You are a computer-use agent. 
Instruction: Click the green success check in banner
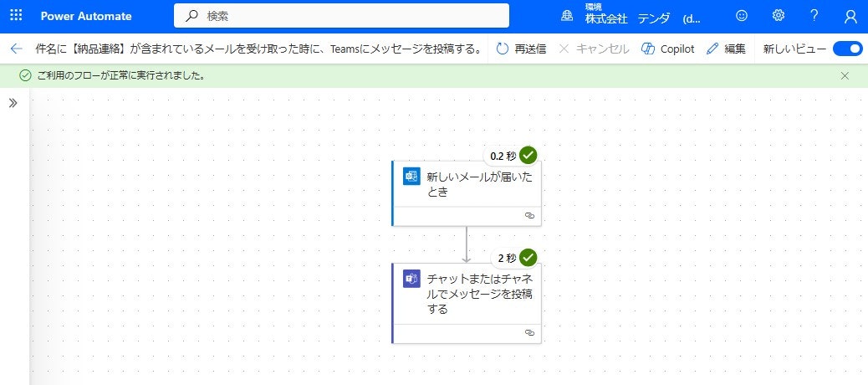[x=25, y=76]
